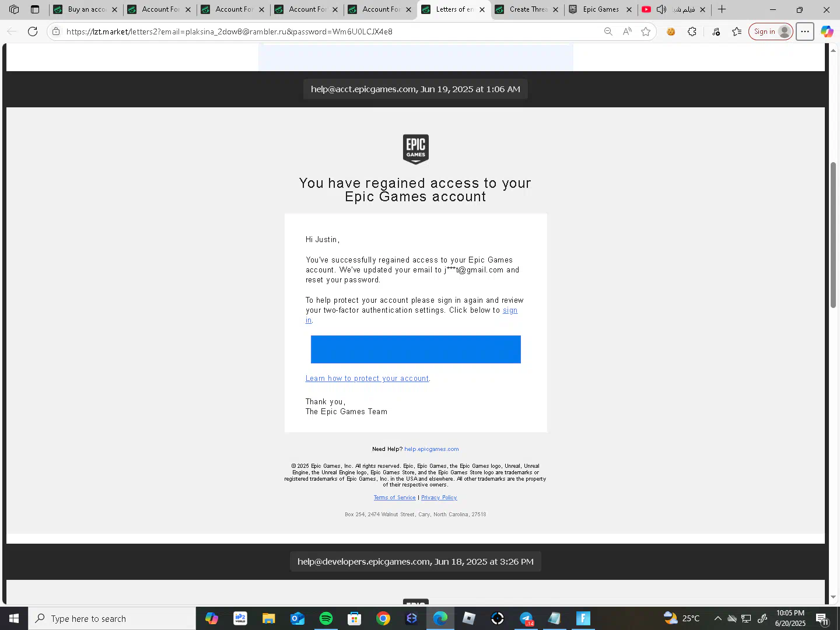Click the page vertical scrollbar thumb
Viewport: 840px width, 630px height.
pyautogui.click(x=833, y=235)
